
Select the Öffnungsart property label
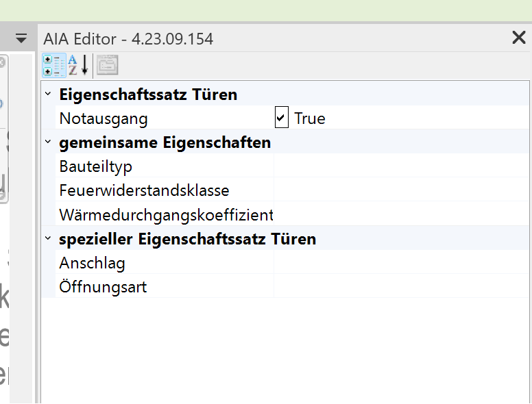click(x=103, y=287)
